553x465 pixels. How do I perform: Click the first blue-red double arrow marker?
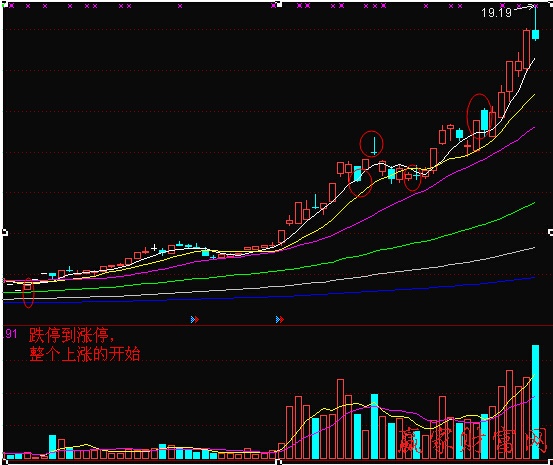[x=195, y=320]
